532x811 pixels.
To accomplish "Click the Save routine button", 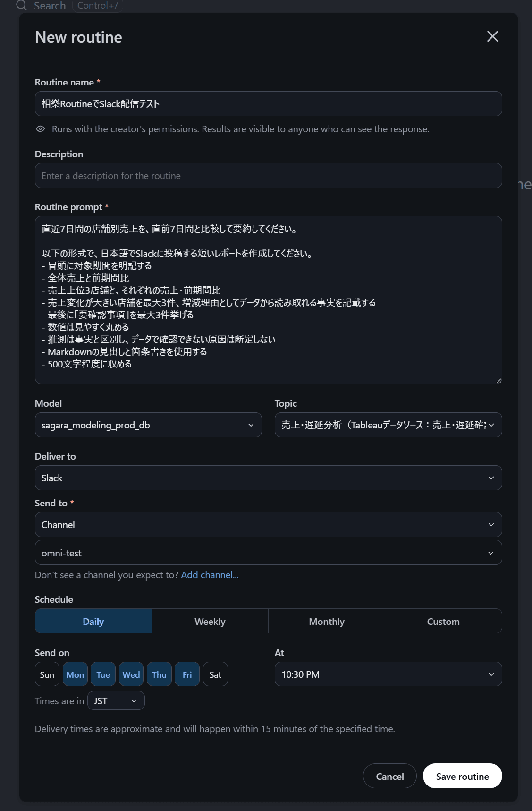I will point(462,776).
